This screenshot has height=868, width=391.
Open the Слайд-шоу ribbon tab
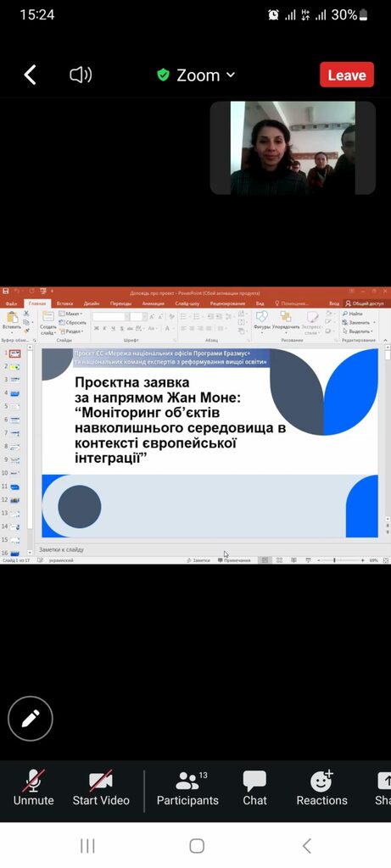[x=187, y=303]
